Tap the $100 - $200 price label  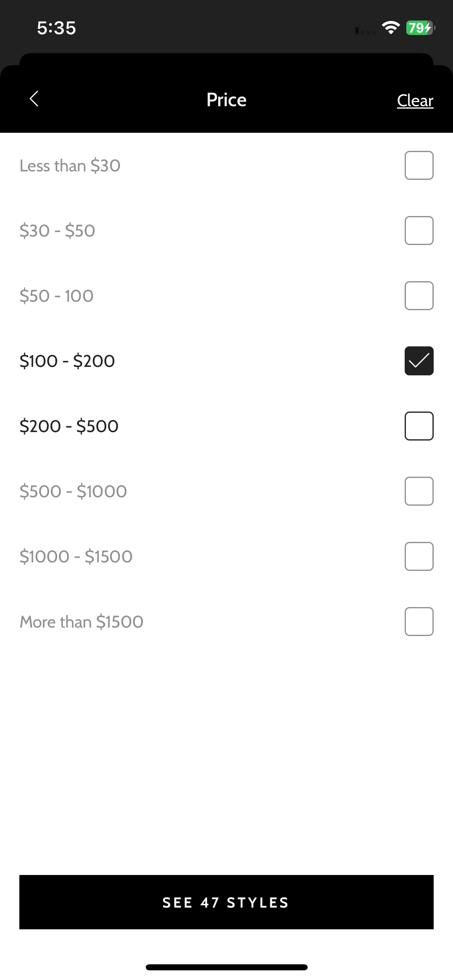tap(67, 361)
